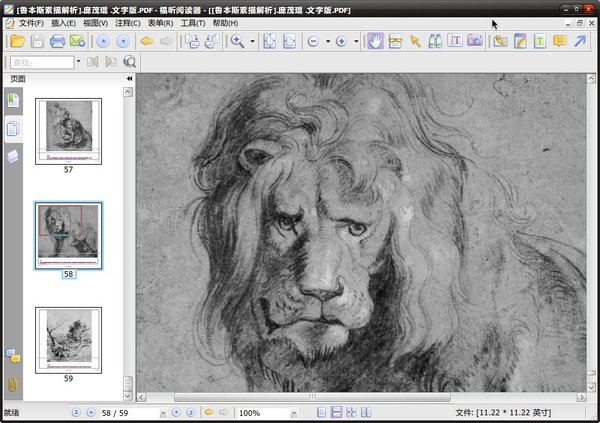This screenshot has height=423, width=600.
Task: Select the arrow select tool
Action: pos(415,41)
